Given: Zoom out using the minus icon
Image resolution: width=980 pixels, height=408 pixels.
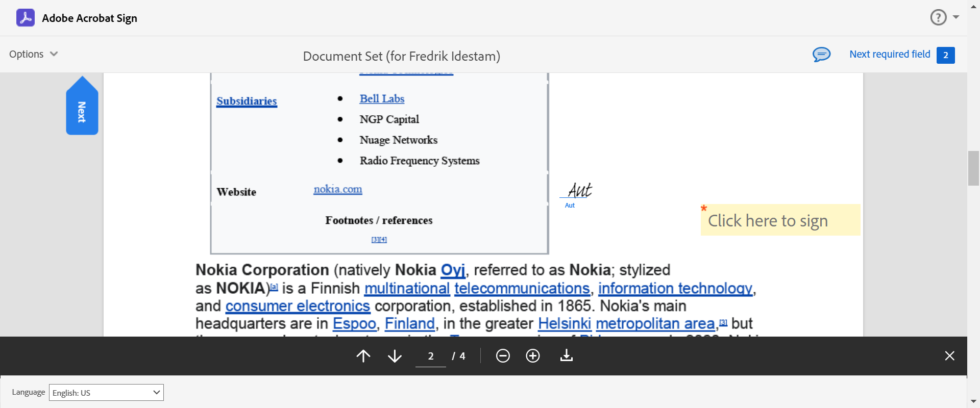Looking at the screenshot, I should pyautogui.click(x=503, y=356).
